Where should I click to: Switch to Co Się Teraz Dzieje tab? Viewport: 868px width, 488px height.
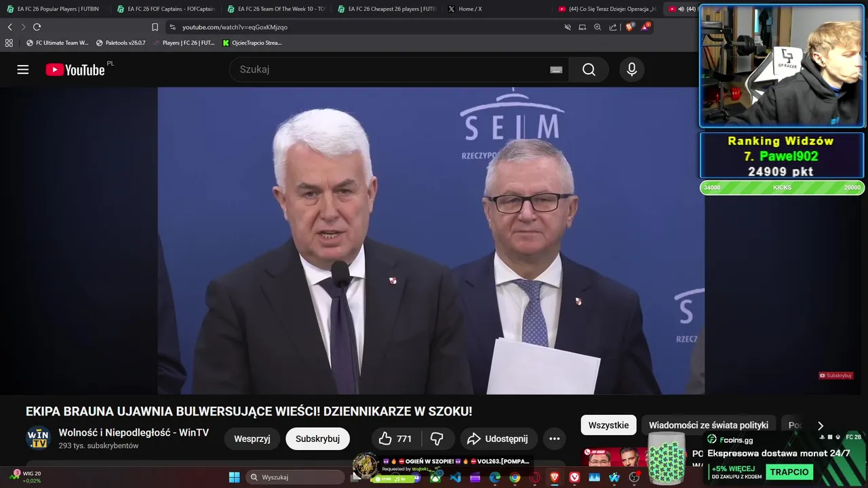[x=607, y=9]
